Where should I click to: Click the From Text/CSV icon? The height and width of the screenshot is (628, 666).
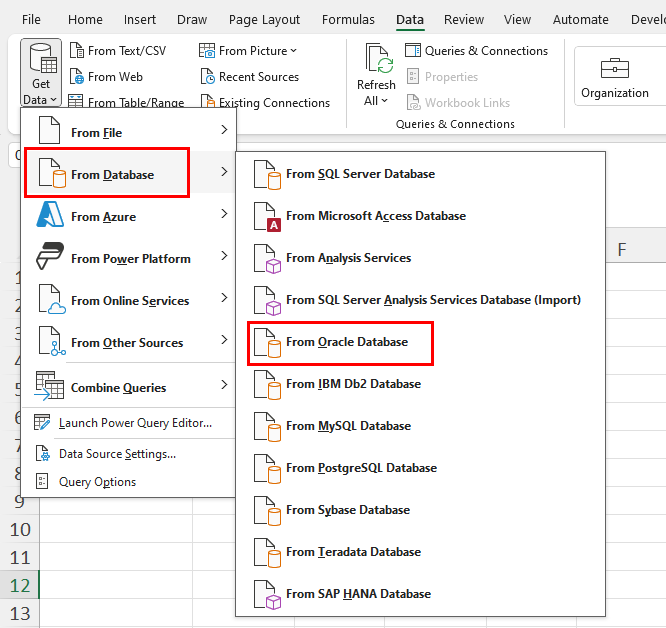(77, 51)
